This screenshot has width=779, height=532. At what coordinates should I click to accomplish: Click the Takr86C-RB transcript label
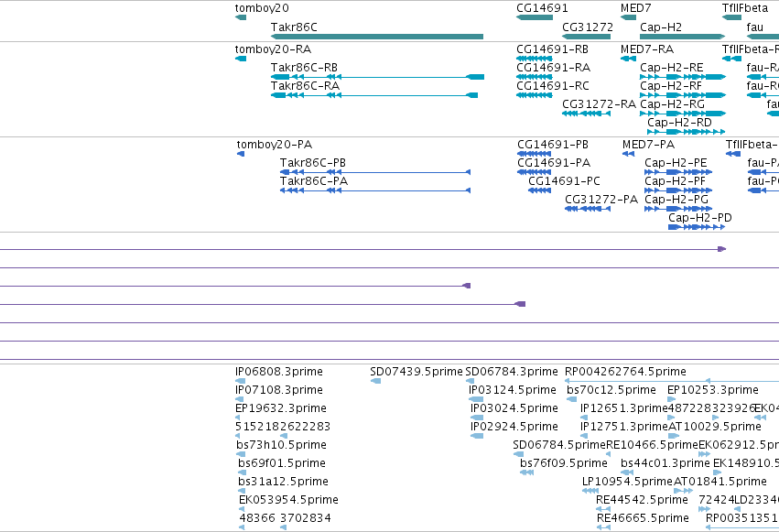coord(304,68)
